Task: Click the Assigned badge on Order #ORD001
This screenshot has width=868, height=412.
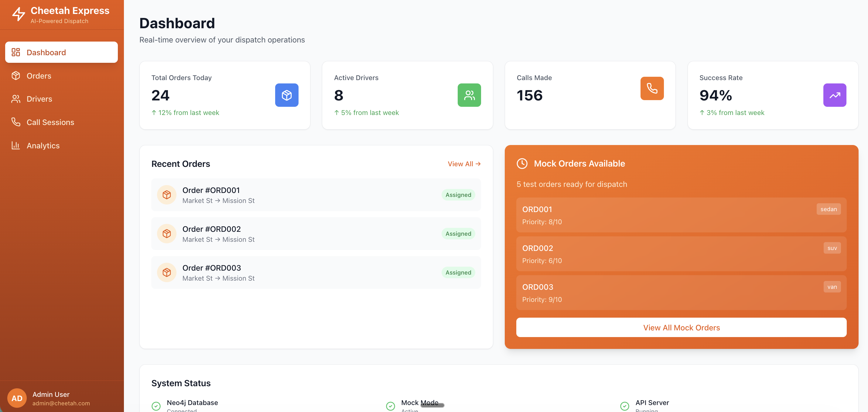Action: click(458, 195)
